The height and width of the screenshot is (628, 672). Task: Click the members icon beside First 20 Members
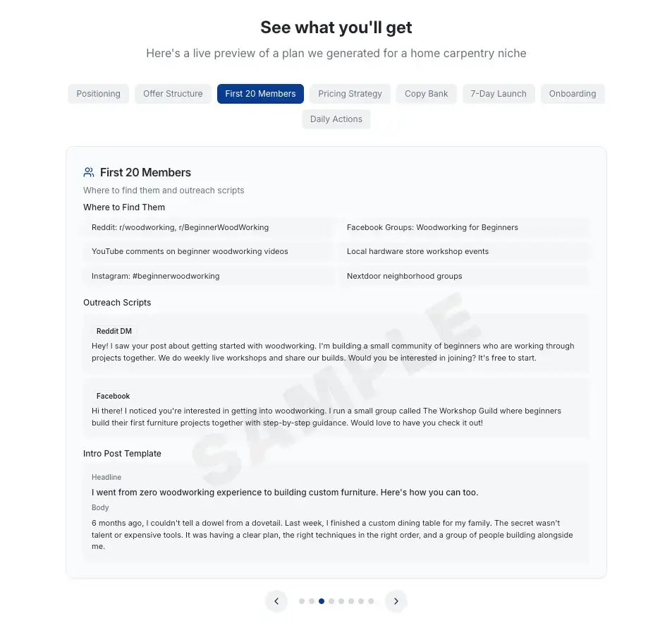(89, 172)
